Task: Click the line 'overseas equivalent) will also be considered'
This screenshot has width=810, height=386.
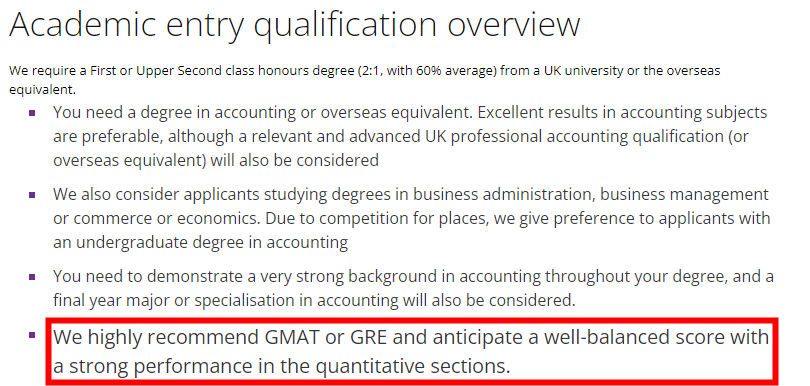Action: click(x=216, y=160)
